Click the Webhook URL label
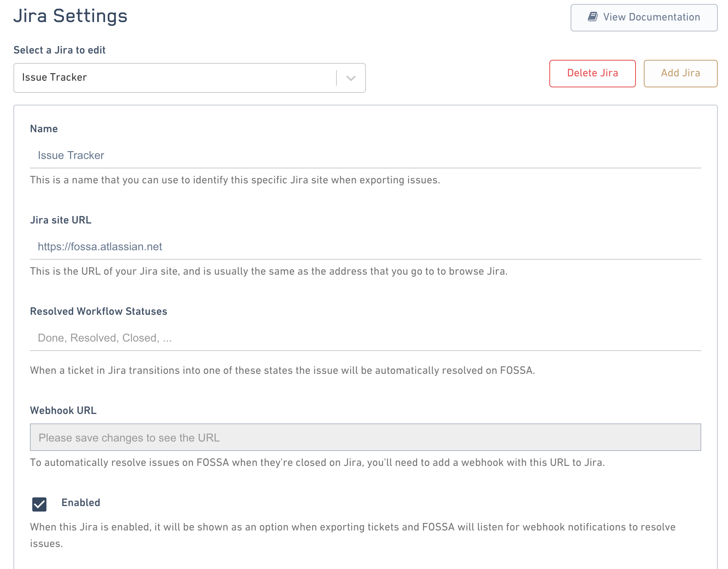Viewport: 728px width, 569px height. 63,410
